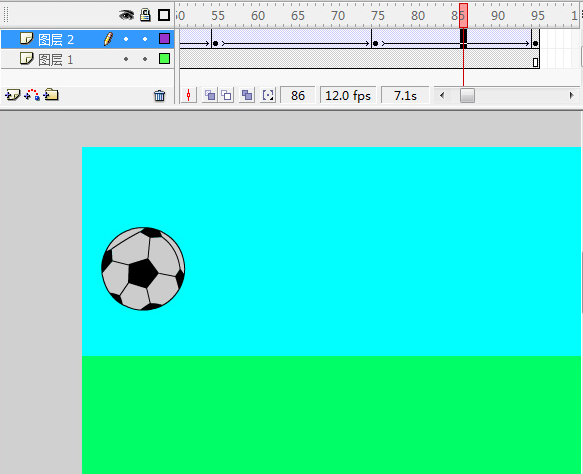The height and width of the screenshot is (474, 583).
Task: Enable Onion Skin mode
Action: (x=210, y=96)
